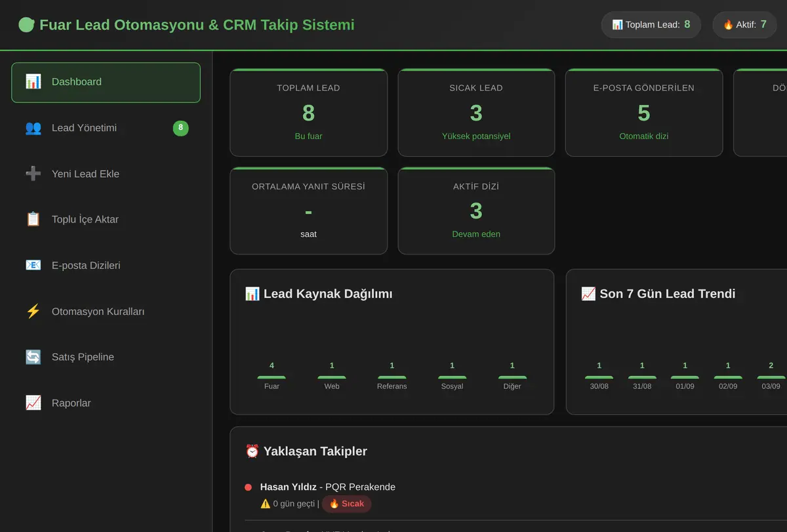Viewport: 787px width, 532px height.
Task: Click the 02/09 bar in trend chart
Action: (728, 377)
